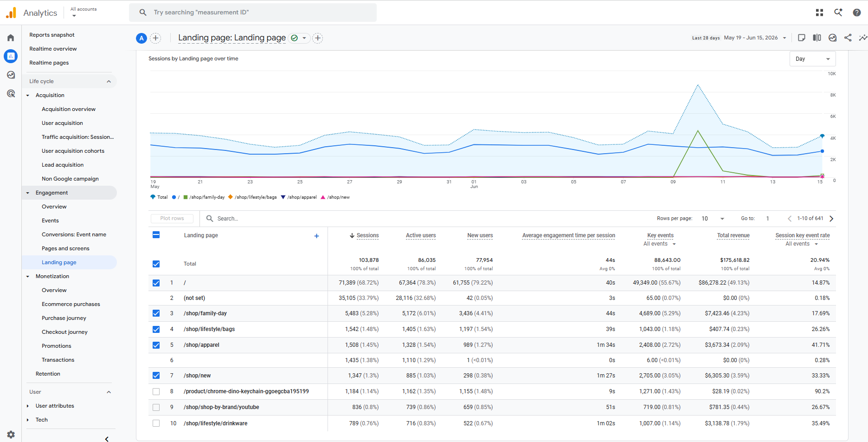
Task: Open the Google apps grid icon
Action: pyautogui.click(x=819, y=13)
